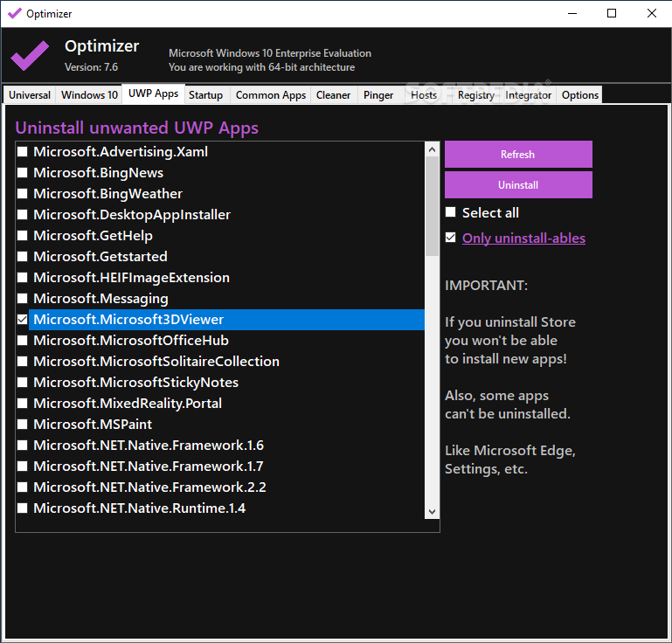Screen dimensions: 672x643
Task: Select the Microsoft.GetHelp list entry text
Action: coord(93,236)
